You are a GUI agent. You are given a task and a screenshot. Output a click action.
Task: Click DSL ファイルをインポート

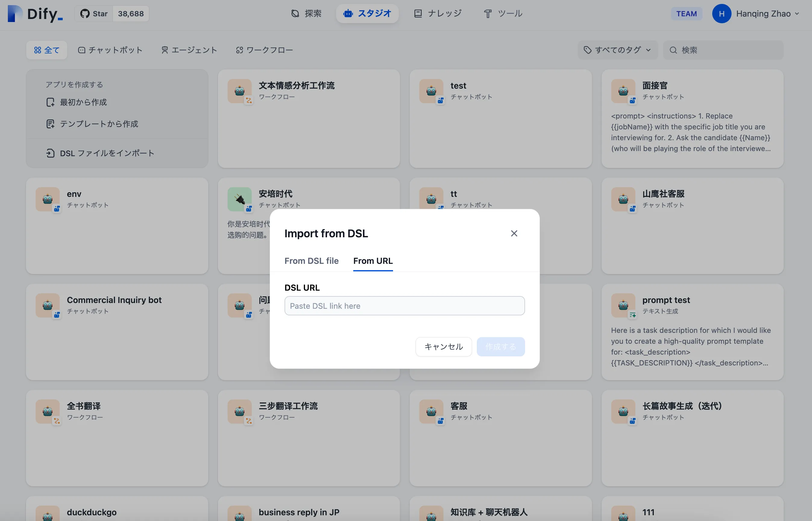107,153
